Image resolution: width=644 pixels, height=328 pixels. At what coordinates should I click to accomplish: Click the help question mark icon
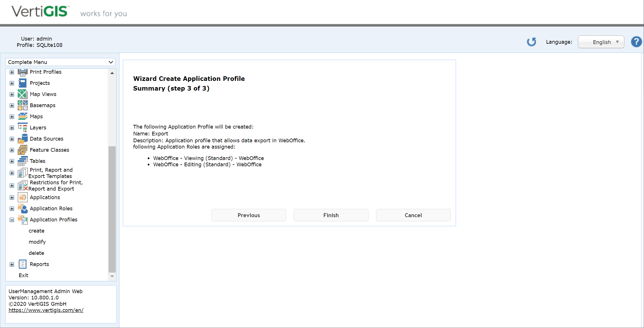coord(636,42)
